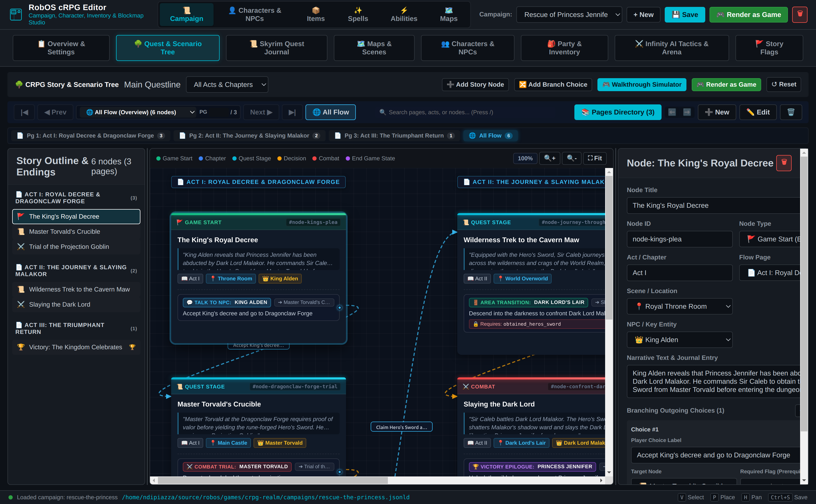Click the trash icon next to Edit

(x=791, y=112)
